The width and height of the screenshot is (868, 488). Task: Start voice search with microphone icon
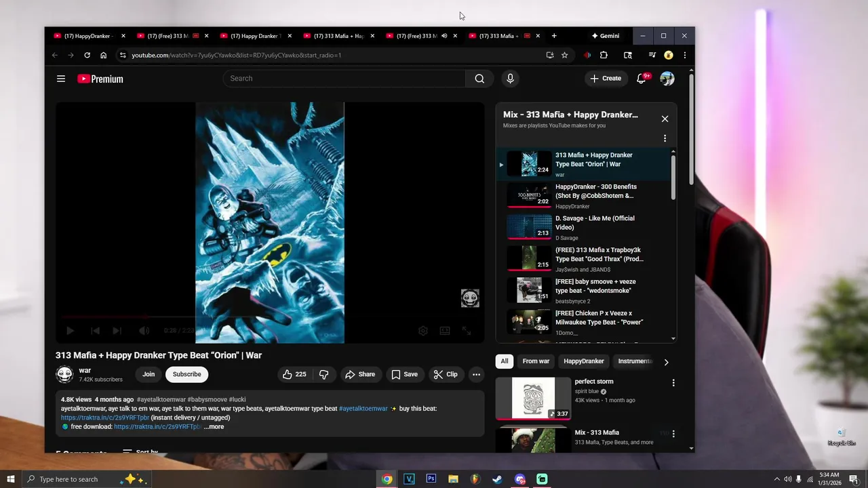pyautogui.click(x=511, y=79)
